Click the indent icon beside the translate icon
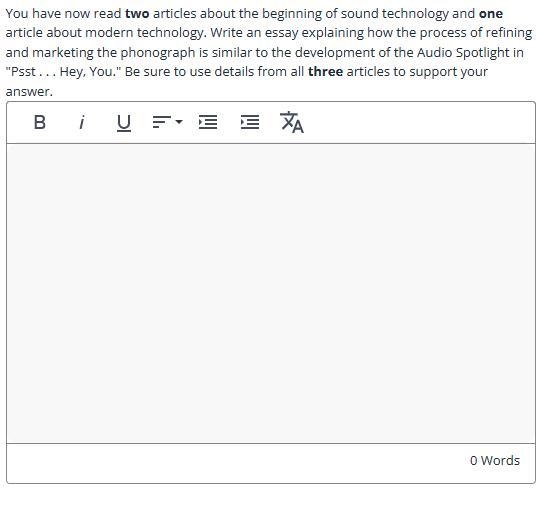Viewport: 552px width, 506px height. pos(250,122)
